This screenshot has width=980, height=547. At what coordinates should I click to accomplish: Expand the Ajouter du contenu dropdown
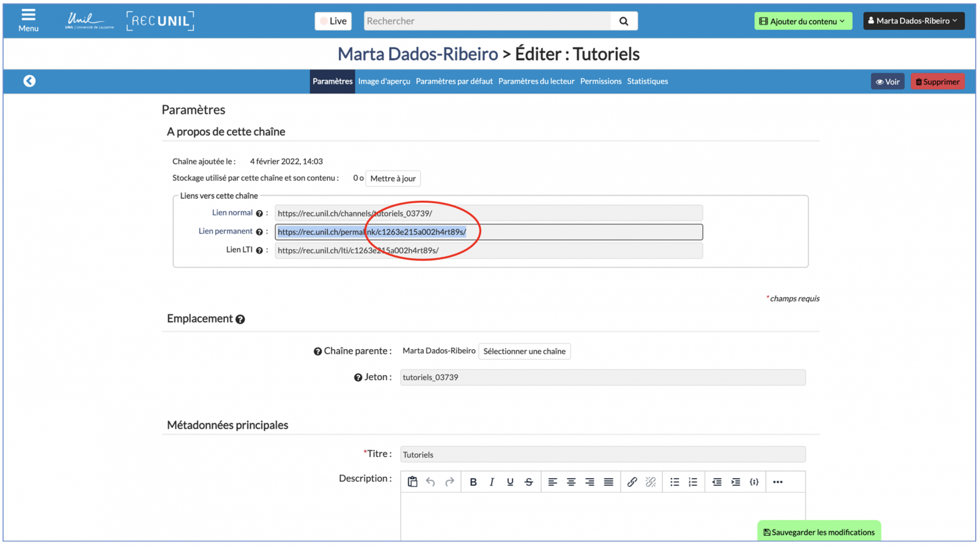pos(803,21)
